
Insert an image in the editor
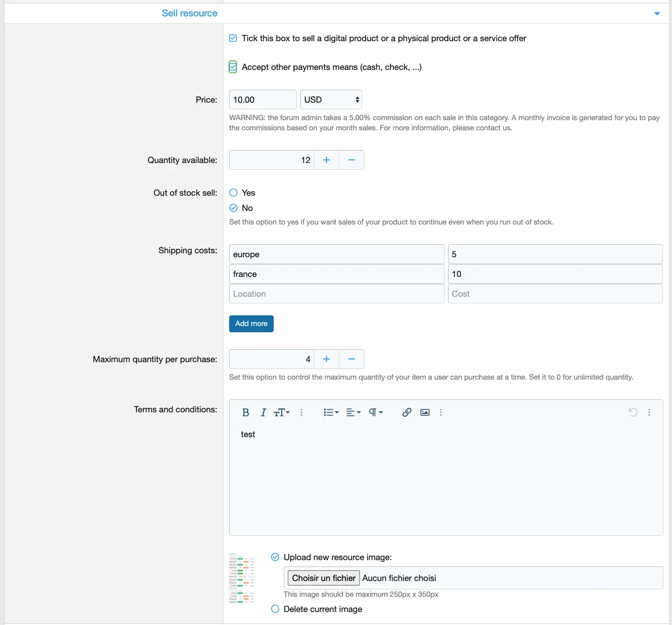[x=425, y=412]
